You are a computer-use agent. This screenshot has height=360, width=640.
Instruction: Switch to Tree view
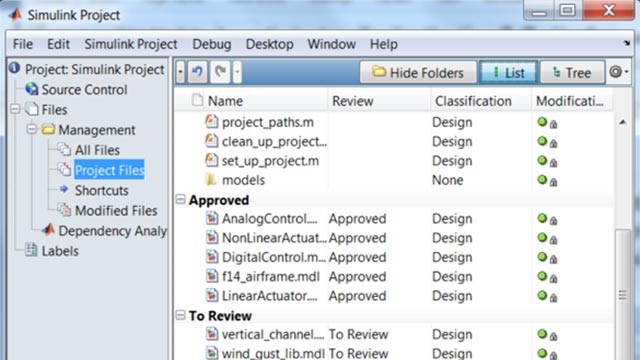click(572, 73)
